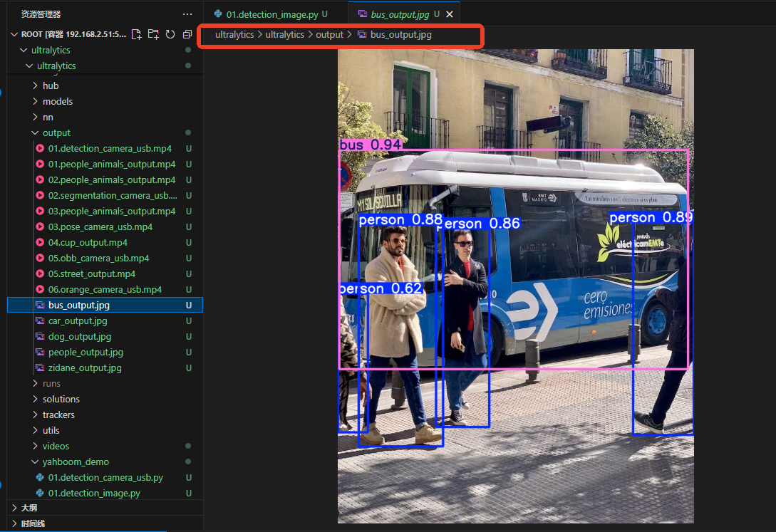This screenshot has height=532, width=776.
Task: Open 03.people_animals_output.mp4 file
Action: tap(105, 211)
